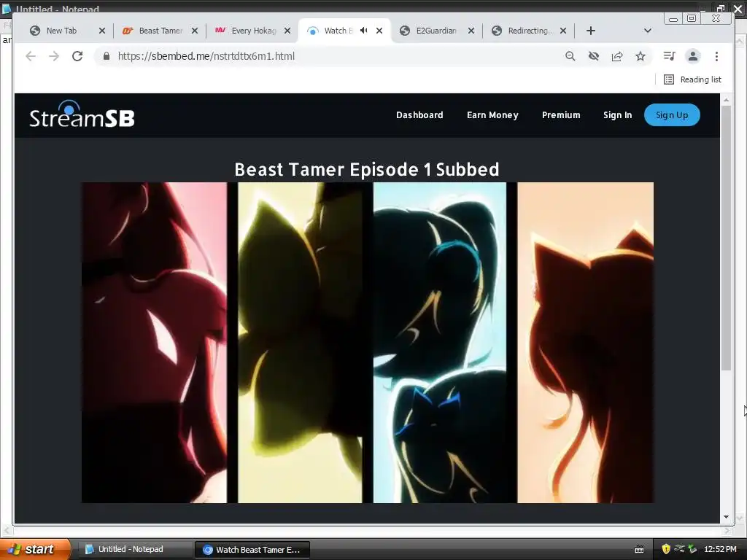747x560 pixels.
Task: Open the profile avatar menu
Action: (693, 56)
